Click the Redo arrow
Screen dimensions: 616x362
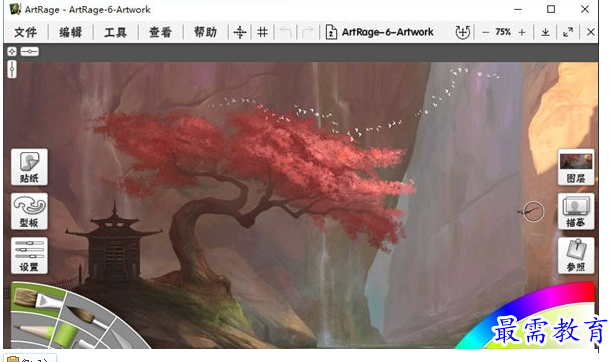click(x=308, y=32)
